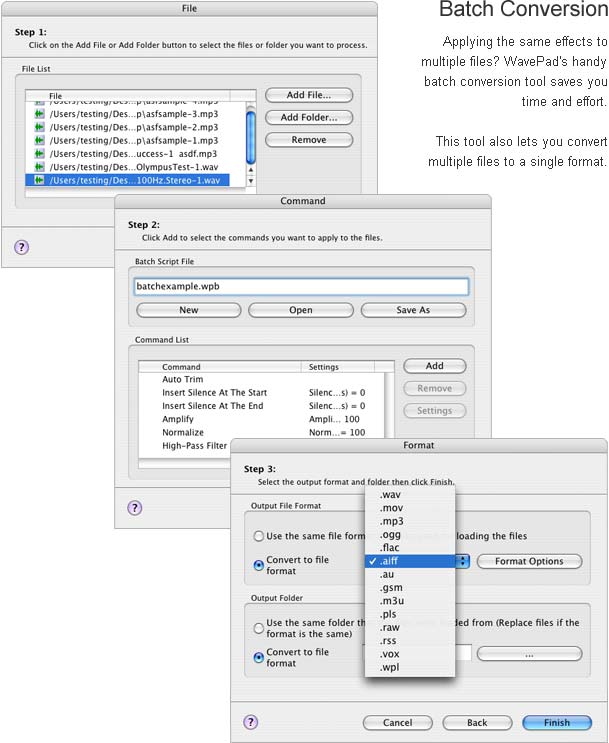609x743 pixels.
Task: Click Add in Command List
Action: (435, 366)
